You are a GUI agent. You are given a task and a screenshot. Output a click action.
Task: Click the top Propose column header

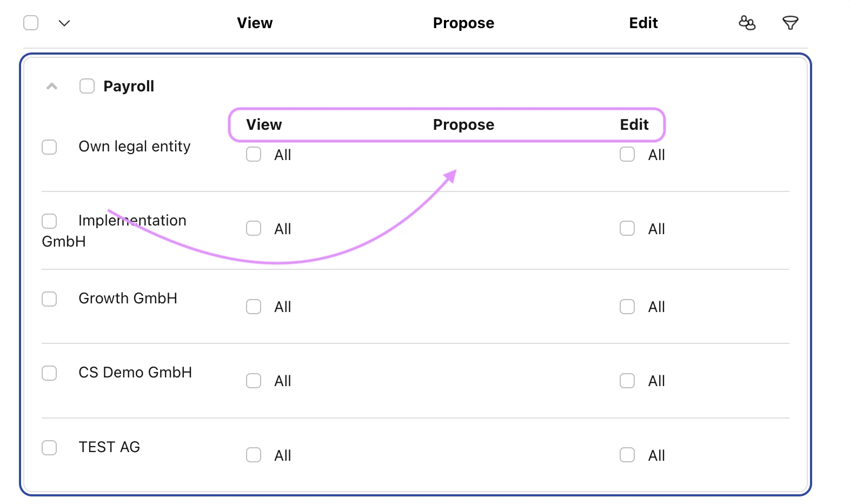(463, 23)
